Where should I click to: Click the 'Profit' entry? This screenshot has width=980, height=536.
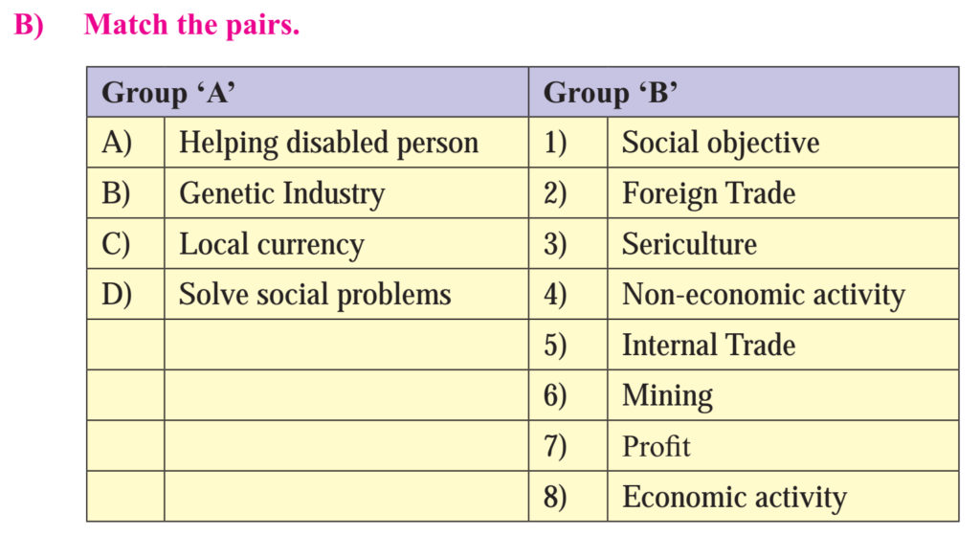657,447
